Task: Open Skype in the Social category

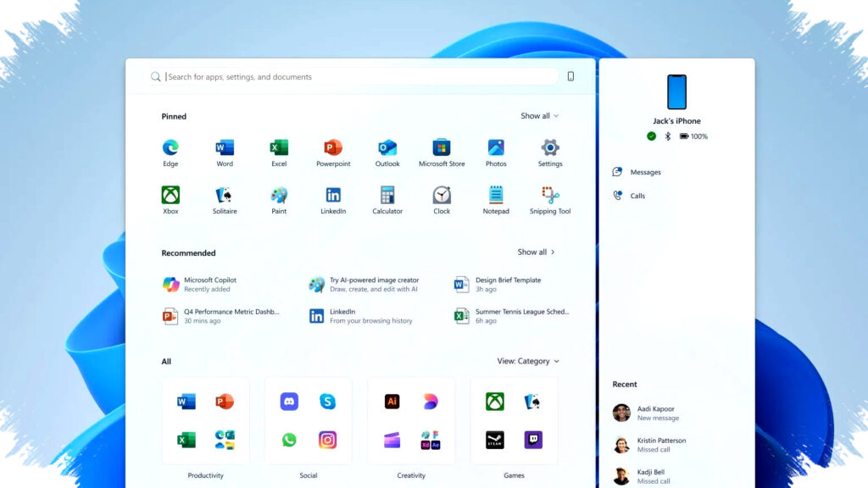Action: [x=328, y=401]
